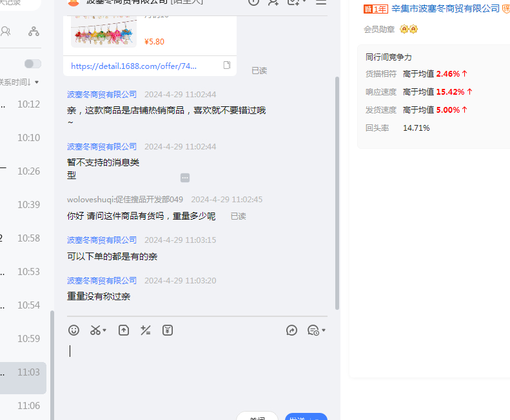
Task: Click the yuan payment request icon
Action: [x=168, y=330]
